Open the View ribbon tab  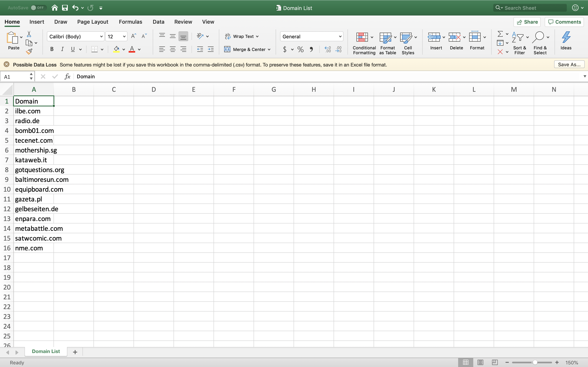coord(208,22)
